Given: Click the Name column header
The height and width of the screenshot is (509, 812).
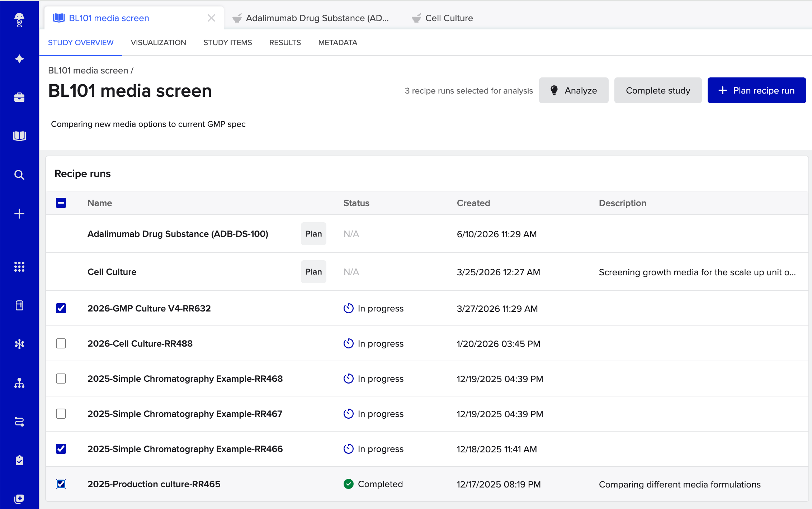Looking at the screenshot, I should 100,203.
